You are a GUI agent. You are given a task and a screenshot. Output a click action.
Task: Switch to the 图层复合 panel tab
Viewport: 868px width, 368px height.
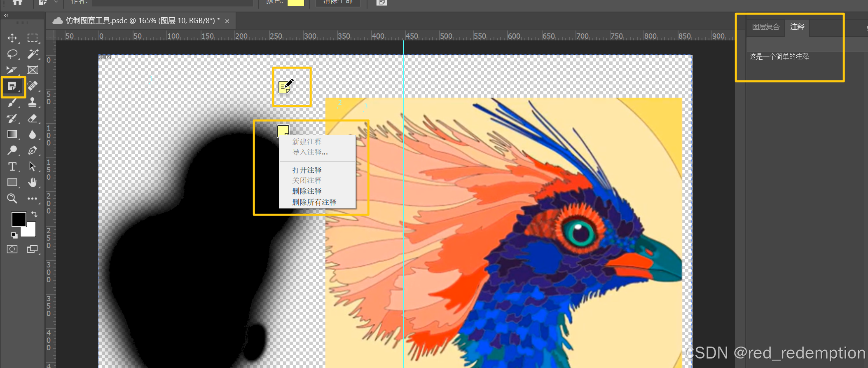tap(765, 27)
